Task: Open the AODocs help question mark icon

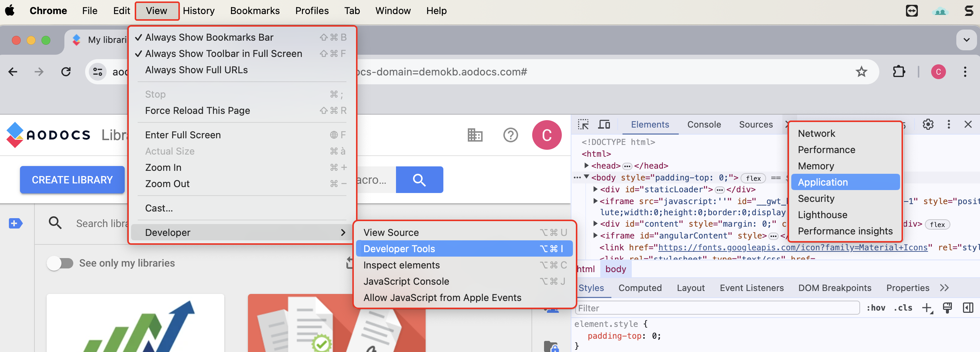Action: pyautogui.click(x=510, y=135)
